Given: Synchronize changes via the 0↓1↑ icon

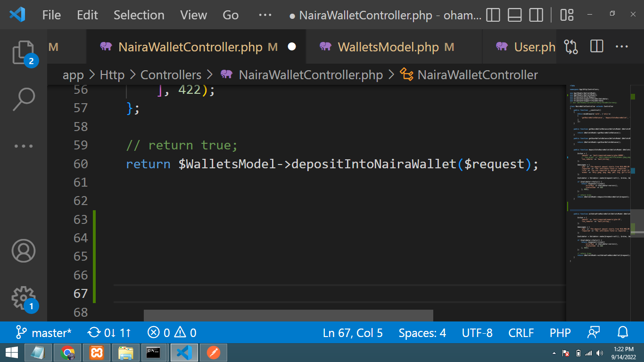Looking at the screenshot, I should click(109, 333).
